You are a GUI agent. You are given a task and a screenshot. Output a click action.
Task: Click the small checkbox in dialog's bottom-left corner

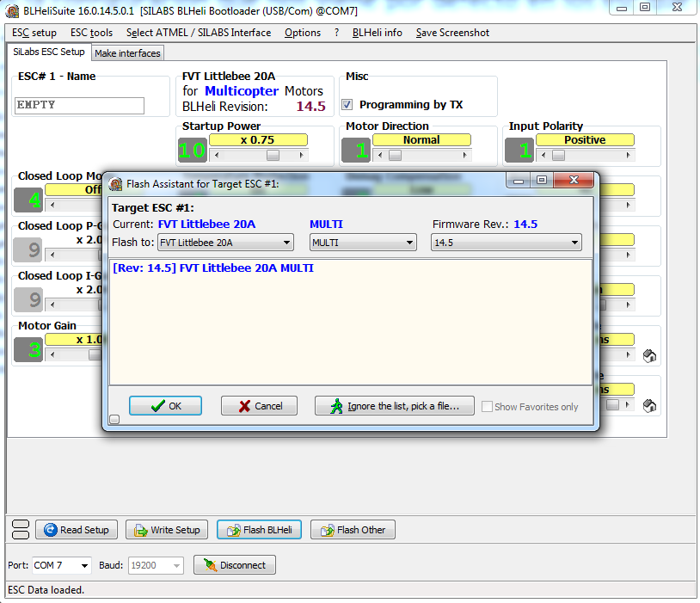coord(114,420)
